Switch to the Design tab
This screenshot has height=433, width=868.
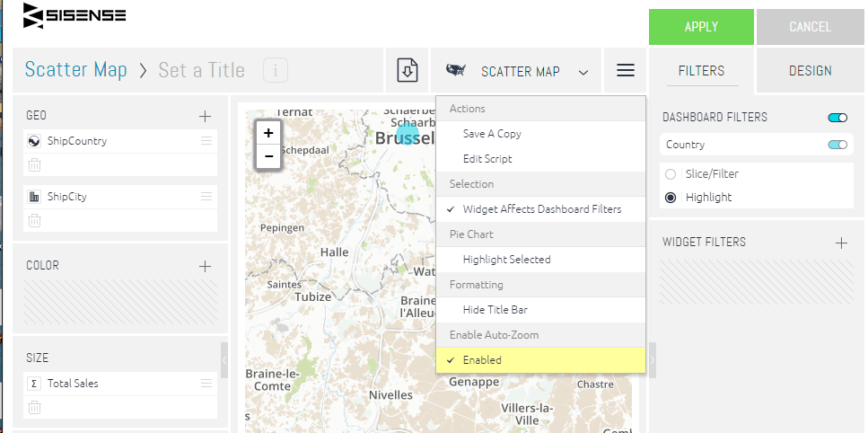tap(810, 70)
